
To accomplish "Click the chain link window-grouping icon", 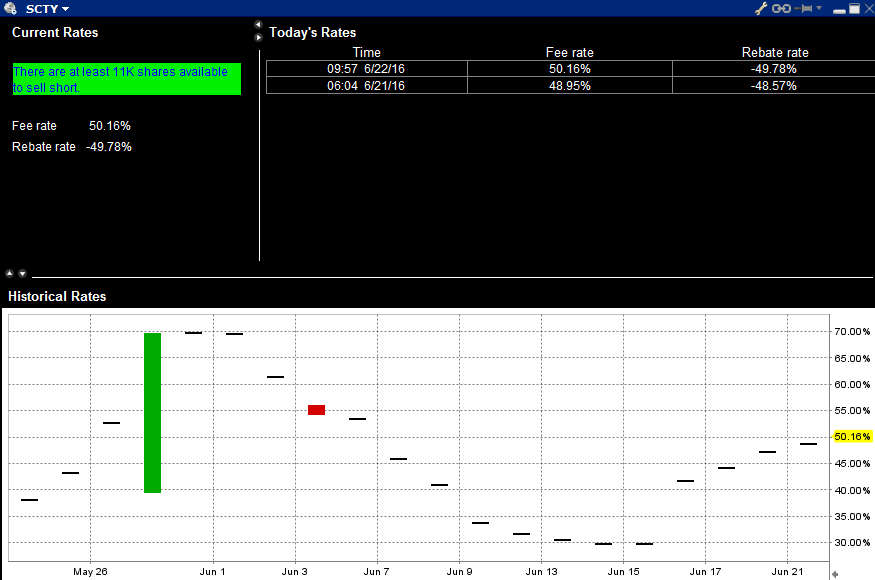I will (781, 8).
